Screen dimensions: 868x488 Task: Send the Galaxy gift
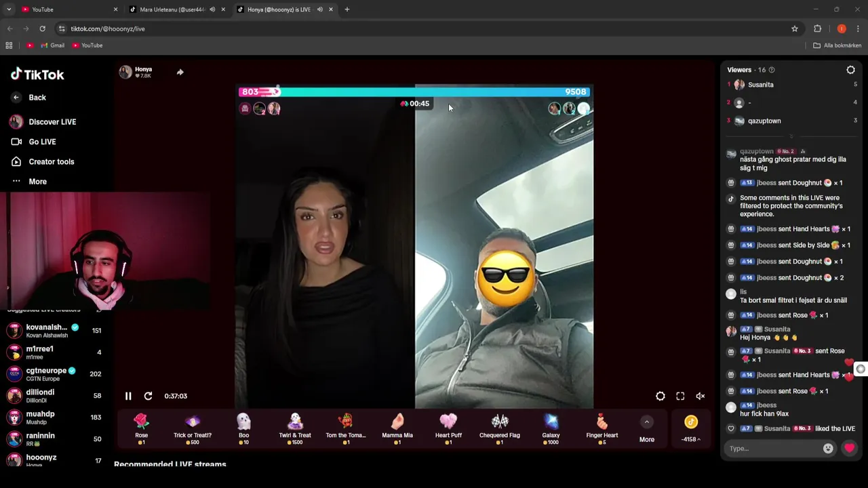click(x=551, y=429)
